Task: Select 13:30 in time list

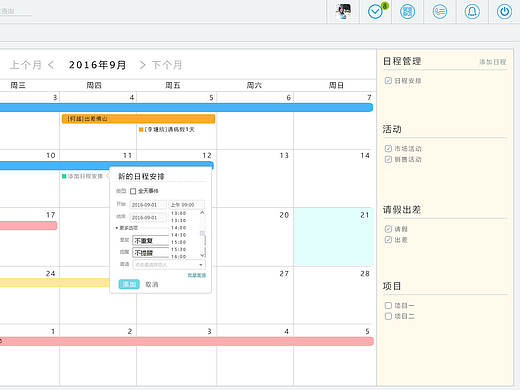Action: tap(179, 221)
